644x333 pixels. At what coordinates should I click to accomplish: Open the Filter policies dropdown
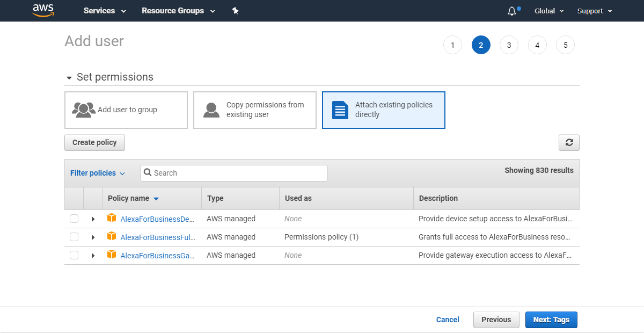tap(97, 173)
